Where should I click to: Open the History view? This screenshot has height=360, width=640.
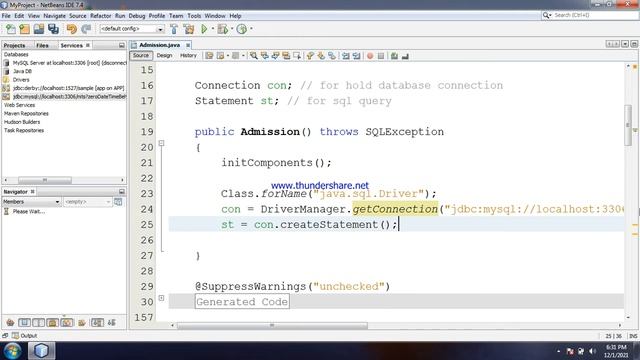click(188, 56)
